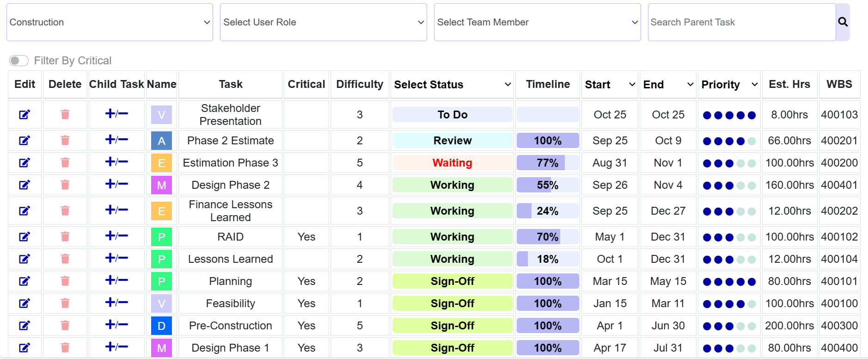
Task: Click the To Do status button
Action: [452, 115]
